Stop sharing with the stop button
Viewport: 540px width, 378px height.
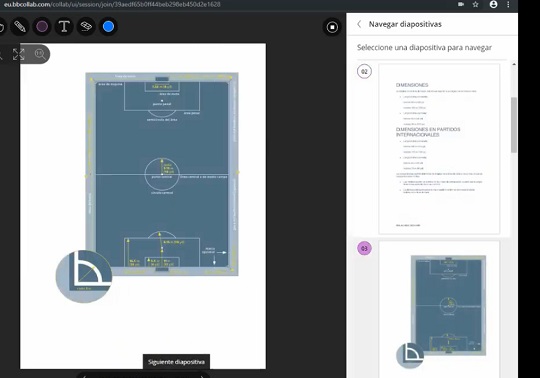(332, 27)
